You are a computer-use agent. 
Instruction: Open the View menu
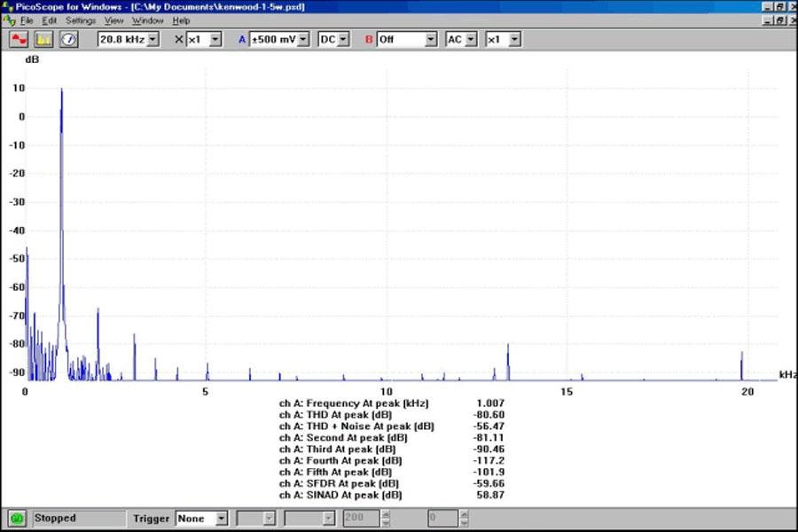[114, 20]
